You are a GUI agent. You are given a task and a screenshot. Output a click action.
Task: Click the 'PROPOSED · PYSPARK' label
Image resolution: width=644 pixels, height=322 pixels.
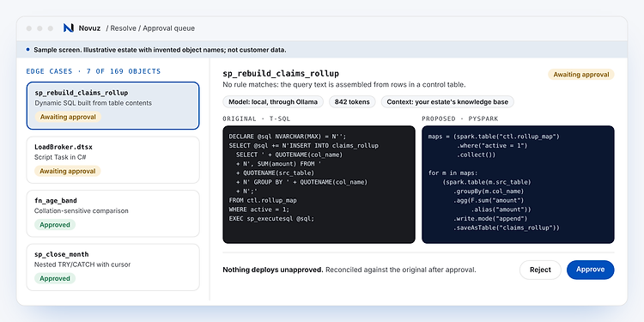(460, 118)
